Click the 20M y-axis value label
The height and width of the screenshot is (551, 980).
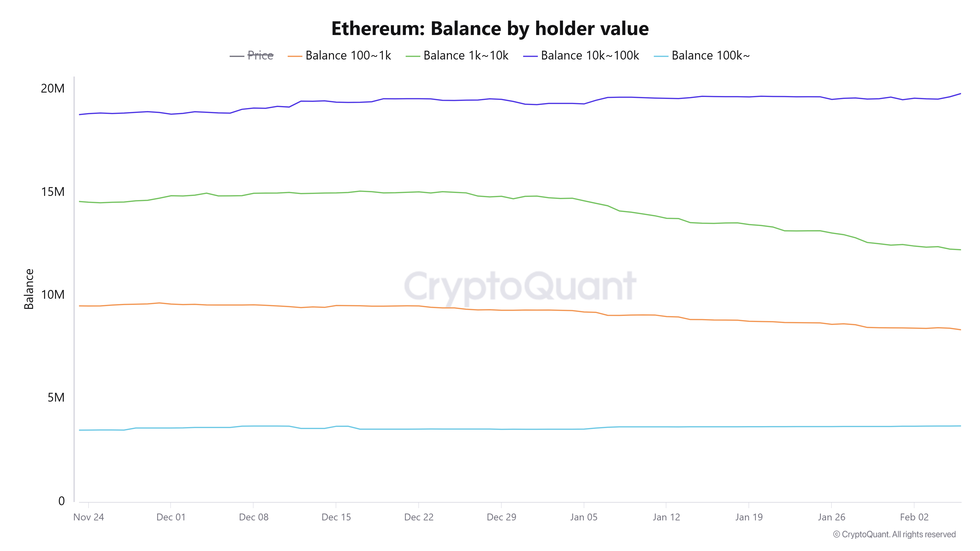[52, 88]
